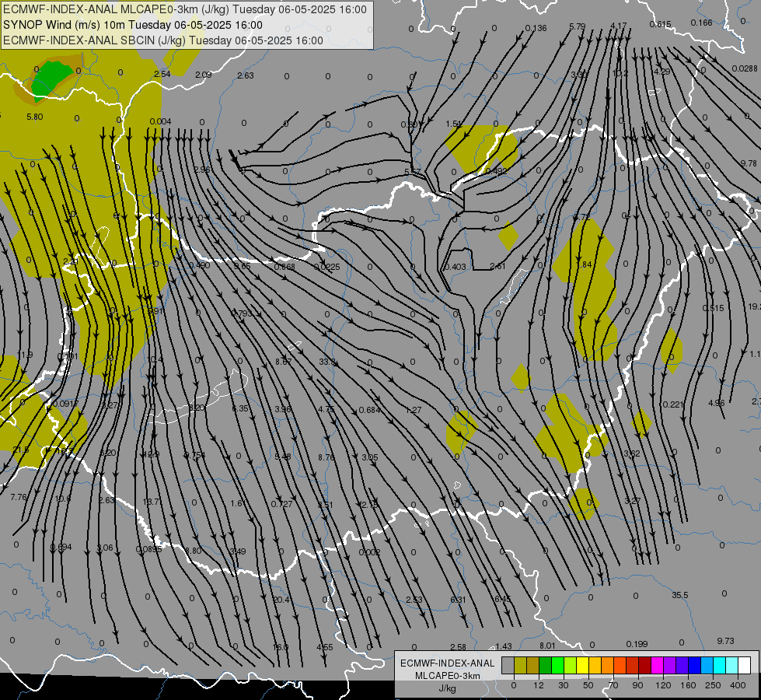Select the map value 0.0288
The width and height of the screenshot is (761, 700).
coord(745,68)
